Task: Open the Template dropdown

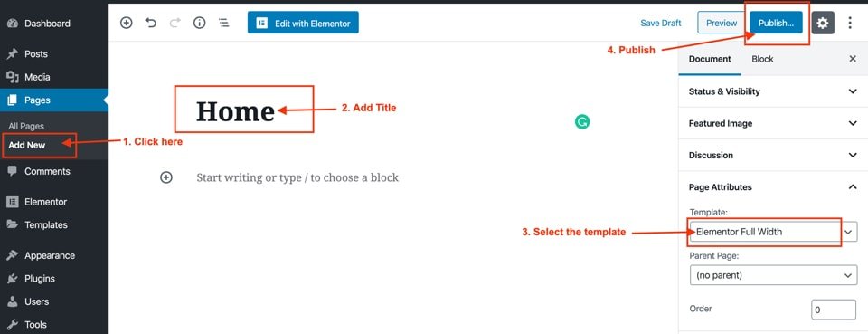Action: (x=773, y=232)
